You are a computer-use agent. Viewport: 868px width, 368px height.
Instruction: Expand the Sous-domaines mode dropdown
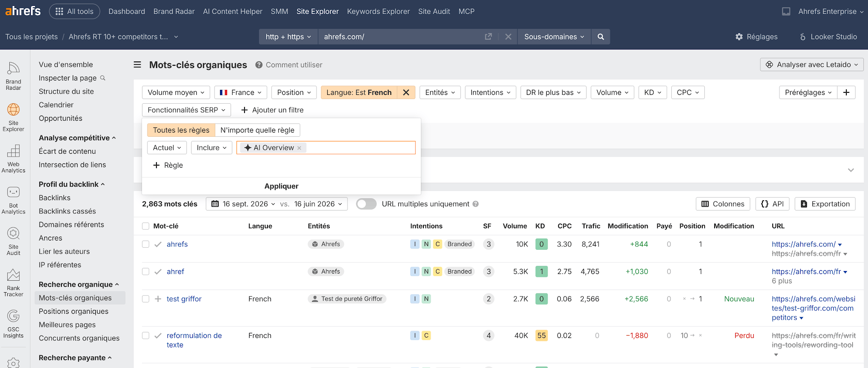554,37
